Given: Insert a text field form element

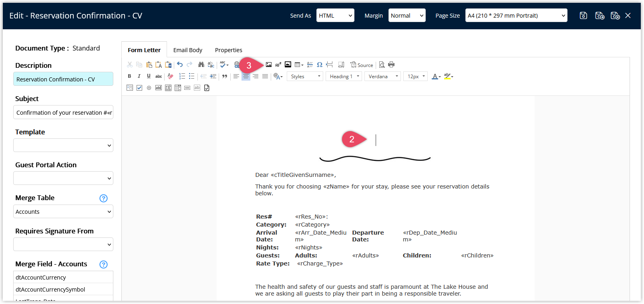Looking at the screenshot, I should coord(159,88).
